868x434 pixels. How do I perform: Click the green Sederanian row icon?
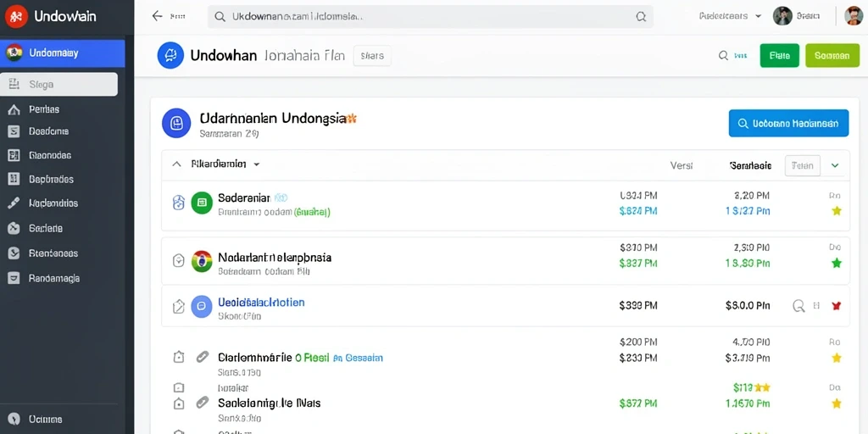point(202,203)
